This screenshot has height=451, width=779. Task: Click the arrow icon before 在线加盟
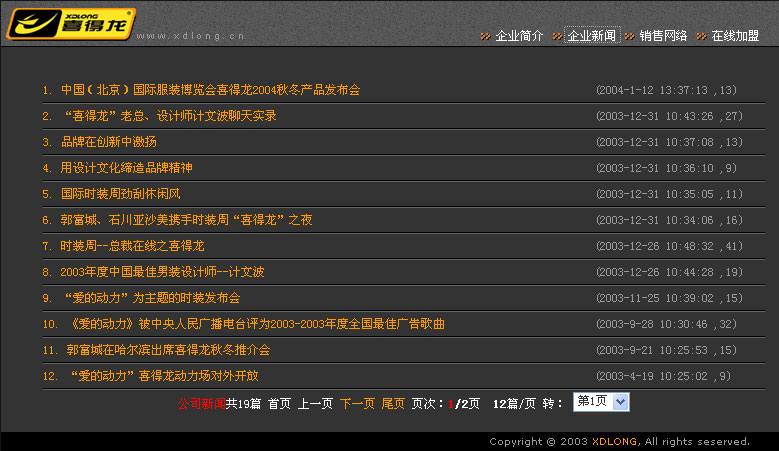[701, 36]
